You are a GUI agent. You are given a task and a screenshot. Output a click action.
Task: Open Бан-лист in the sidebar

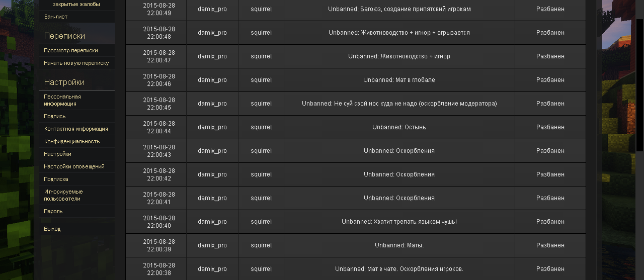(x=56, y=17)
